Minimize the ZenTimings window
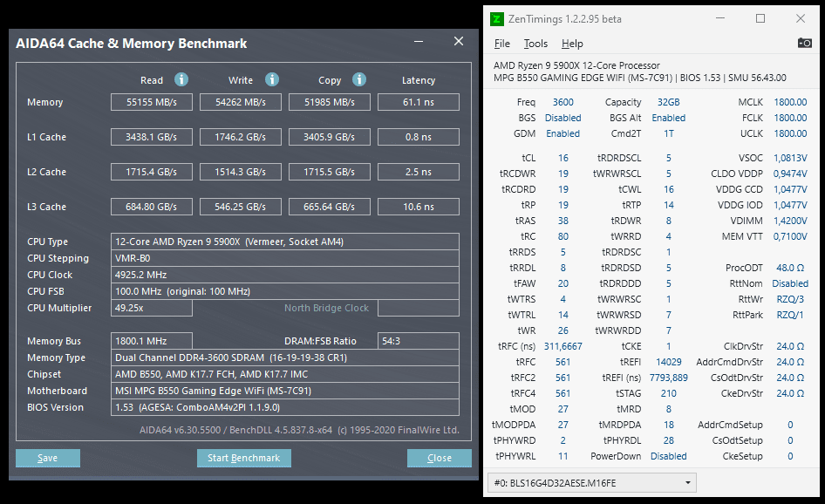Image resolution: width=825 pixels, height=504 pixels. pyautogui.click(x=720, y=18)
